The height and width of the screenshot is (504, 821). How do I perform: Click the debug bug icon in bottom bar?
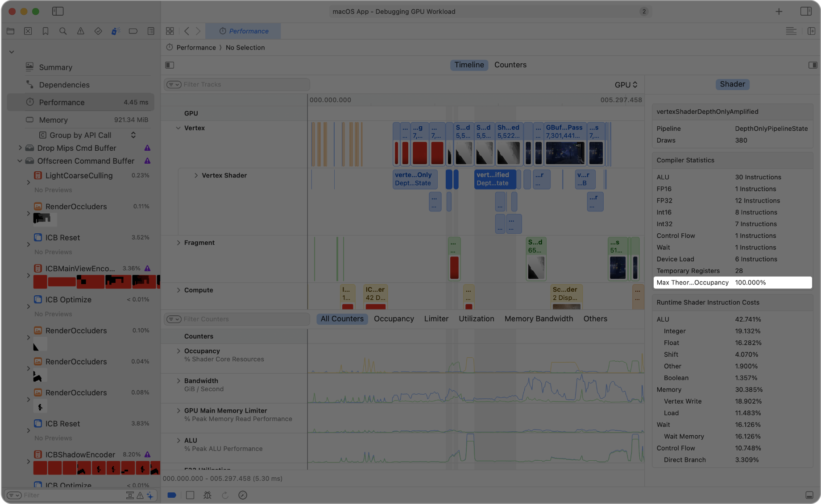pos(207,495)
